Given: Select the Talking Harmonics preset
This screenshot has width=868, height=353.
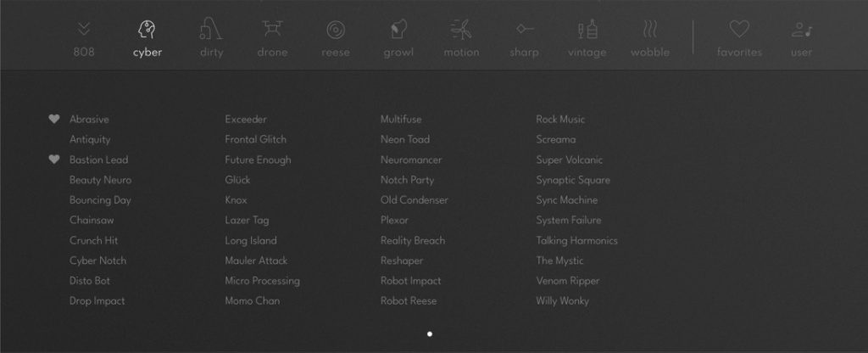Looking at the screenshot, I should click(576, 240).
